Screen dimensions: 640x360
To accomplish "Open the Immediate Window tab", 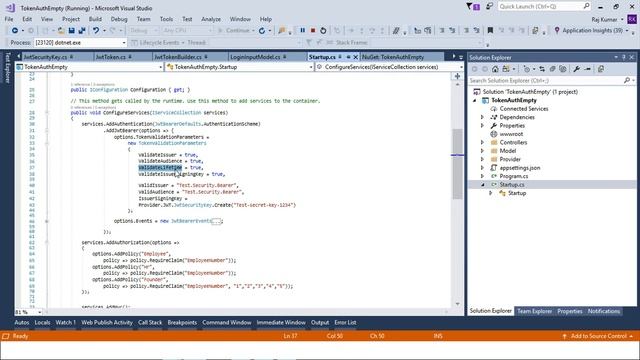I will 281,323.
